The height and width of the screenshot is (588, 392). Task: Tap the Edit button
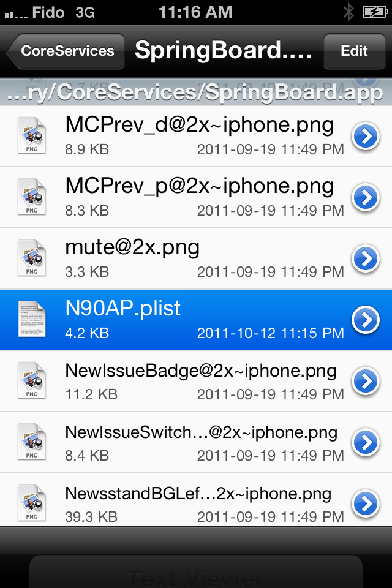click(x=354, y=51)
